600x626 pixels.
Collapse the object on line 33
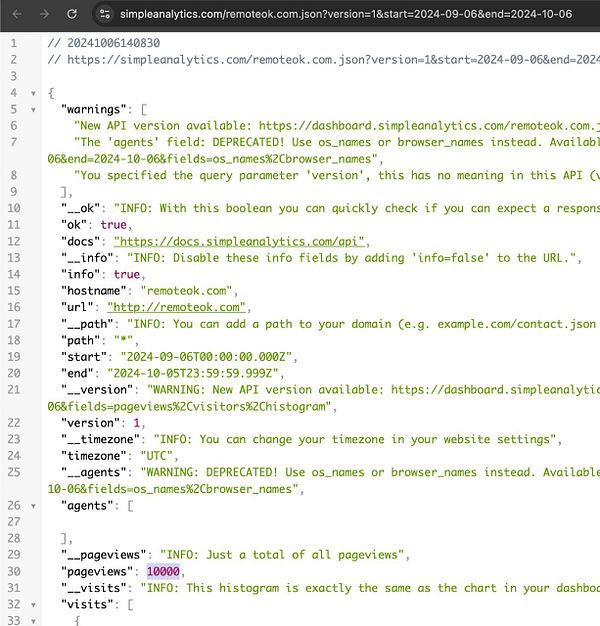pyautogui.click(x=34, y=621)
